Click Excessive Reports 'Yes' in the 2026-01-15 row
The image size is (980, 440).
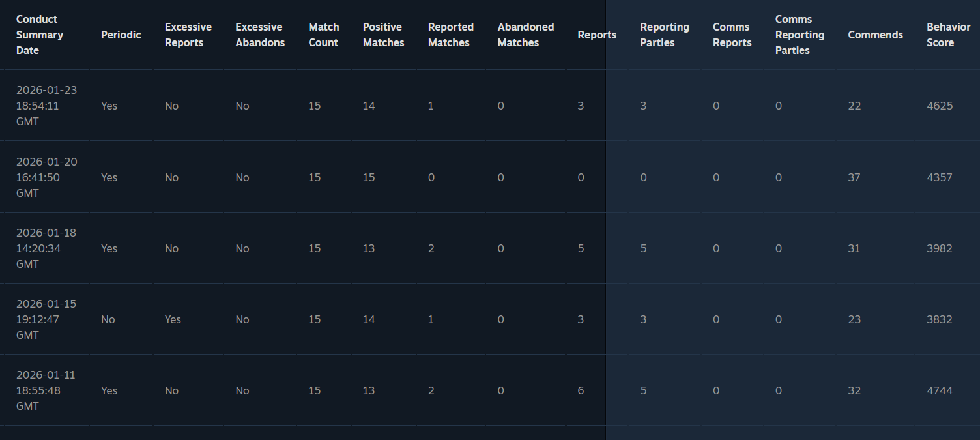tap(173, 319)
